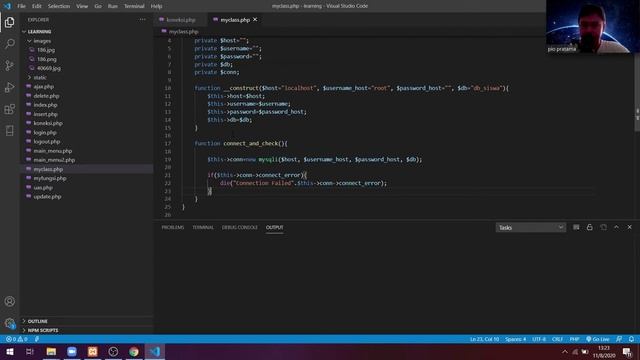This screenshot has height=360, width=640.
Task: Open the Run and Debug view
Action: click(9, 87)
